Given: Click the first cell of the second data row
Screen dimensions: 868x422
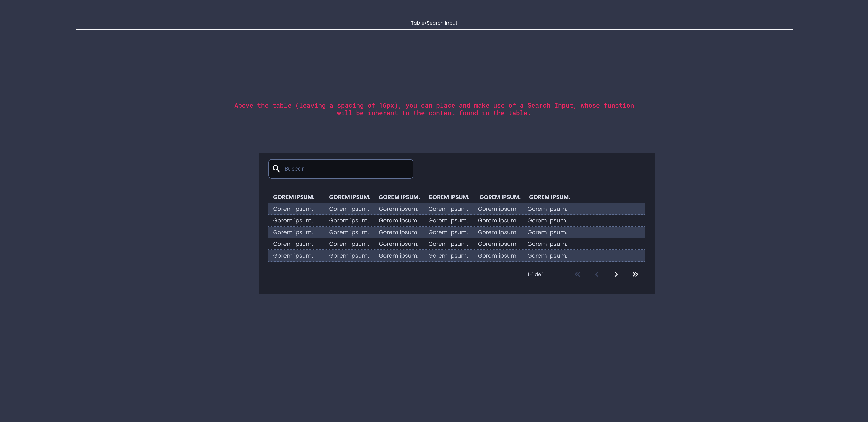Looking at the screenshot, I should tap(293, 221).
